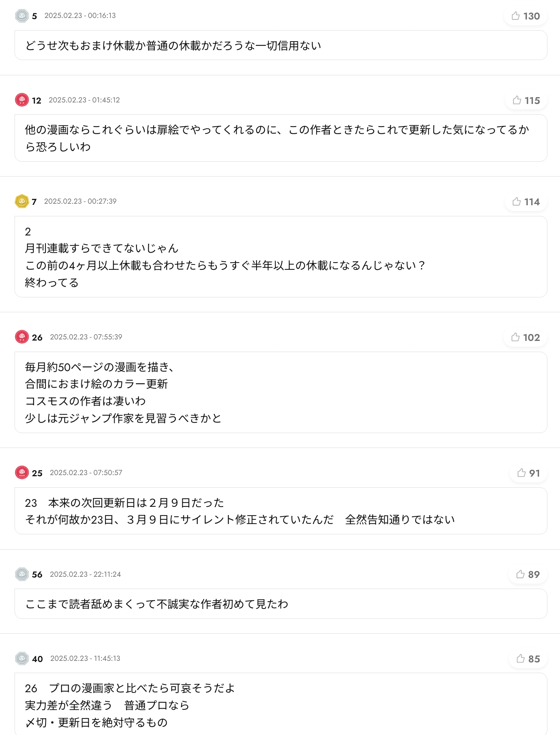The width and height of the screenshot is (560, 735).
Task: Click the timestamp 2025.02.23 - 07:55:39
Action: (86, 337)
